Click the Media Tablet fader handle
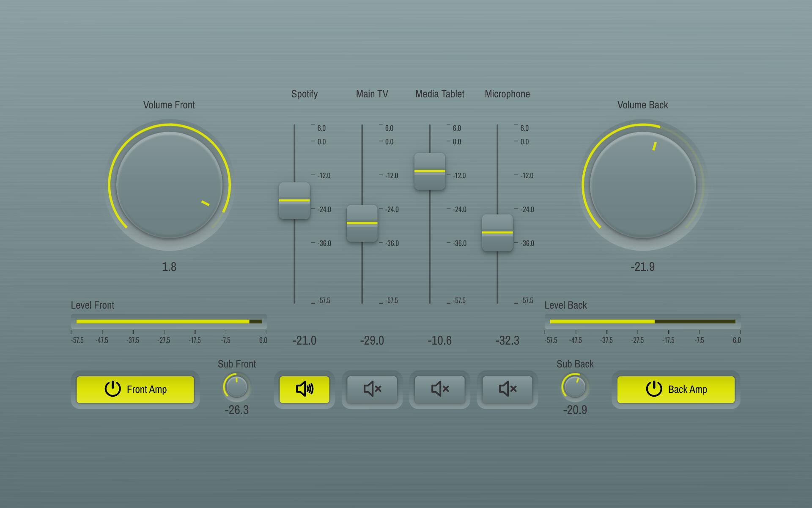The image size is (812, 508). (430, 171)
